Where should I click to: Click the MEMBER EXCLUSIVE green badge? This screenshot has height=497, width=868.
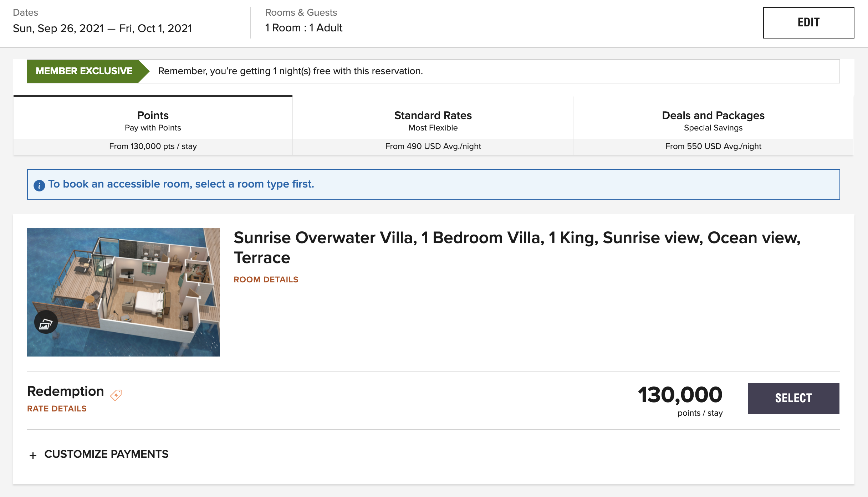tap(84, 71)
